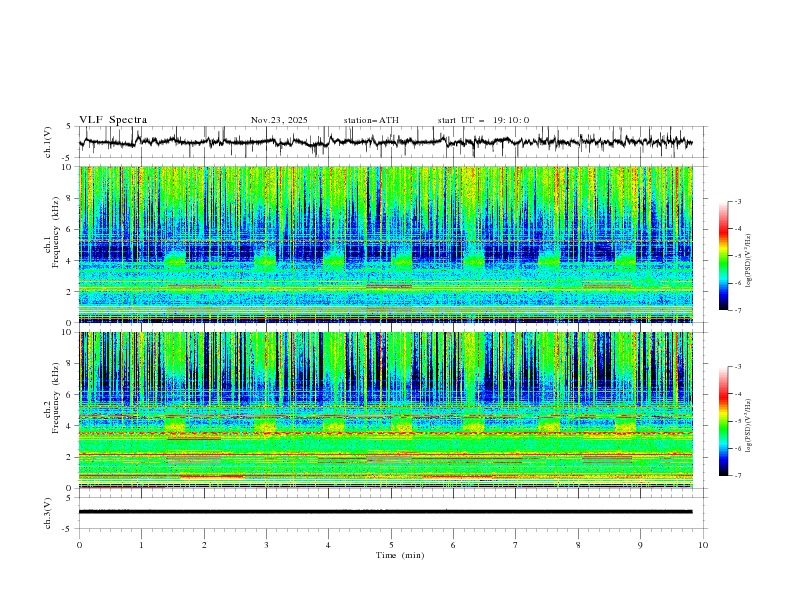Click inside the ch.1 spectrogram panel
The image size is (792, 612).
click(x=386, y=244)
